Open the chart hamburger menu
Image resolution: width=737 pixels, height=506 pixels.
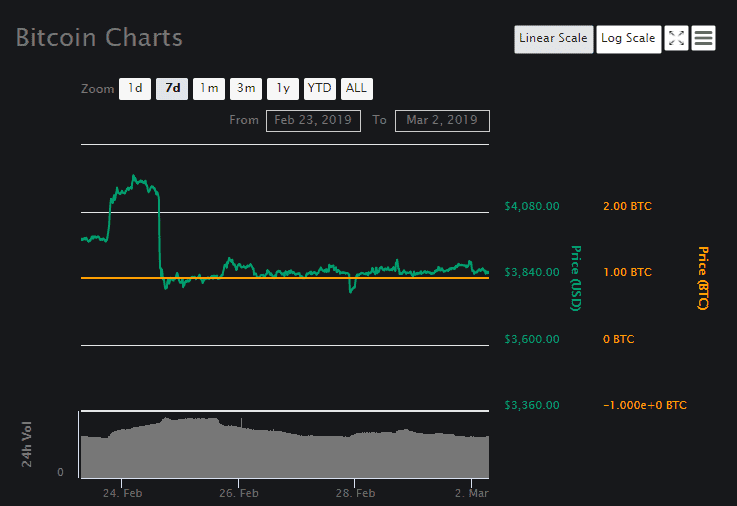703,38
